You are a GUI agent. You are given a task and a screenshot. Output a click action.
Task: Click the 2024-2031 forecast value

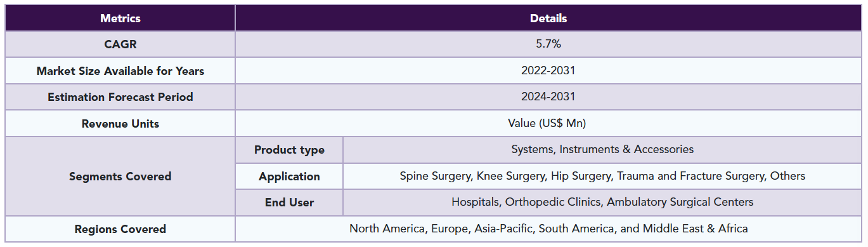tap(548, 97)
